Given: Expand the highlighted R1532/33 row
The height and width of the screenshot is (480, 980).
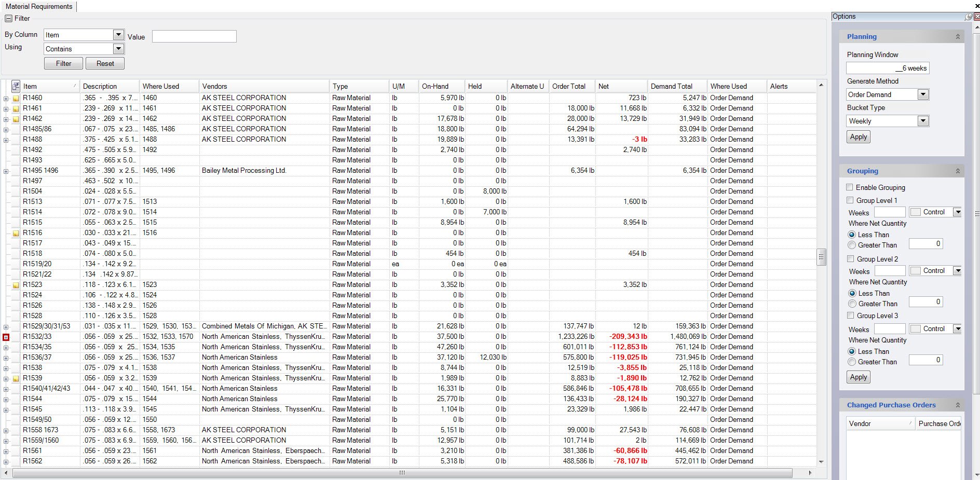Looking at the screenshot, I should click(x=6, y=337).
